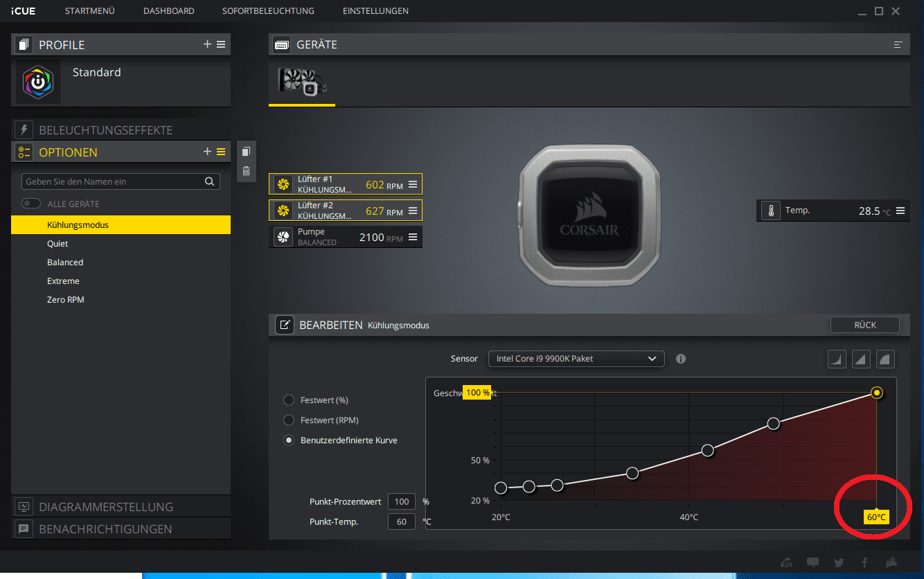Viewport: 924px width, 579px height.
Task: Select the cooler device thumbnail under Geräte
Action: tap(302, 81)
